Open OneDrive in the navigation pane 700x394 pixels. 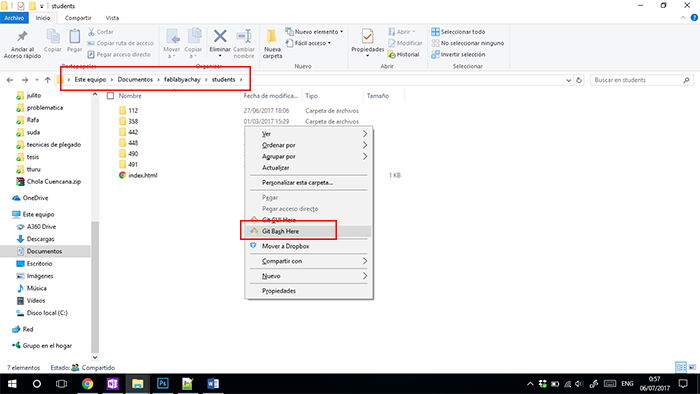(31, 198)
